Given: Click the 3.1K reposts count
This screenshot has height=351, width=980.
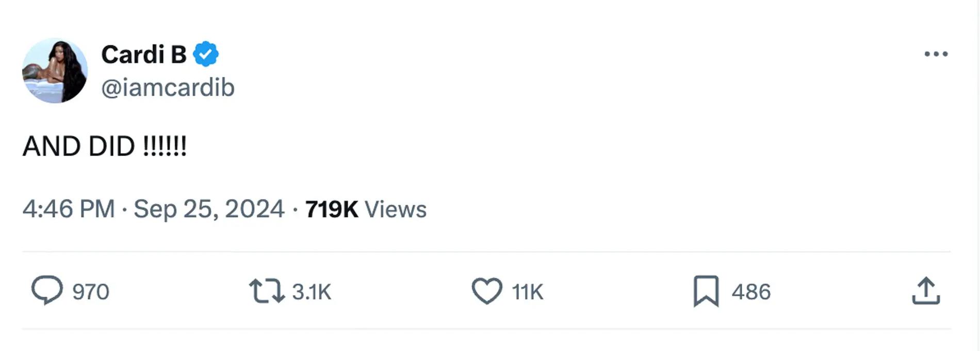Looking at the screenshot, I should (x=312, y=292).
